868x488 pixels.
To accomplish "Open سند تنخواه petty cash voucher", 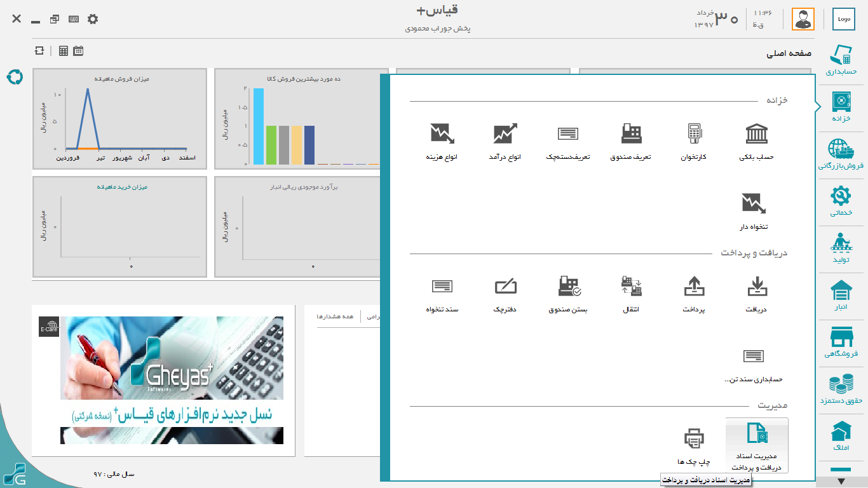I will 442,294.
